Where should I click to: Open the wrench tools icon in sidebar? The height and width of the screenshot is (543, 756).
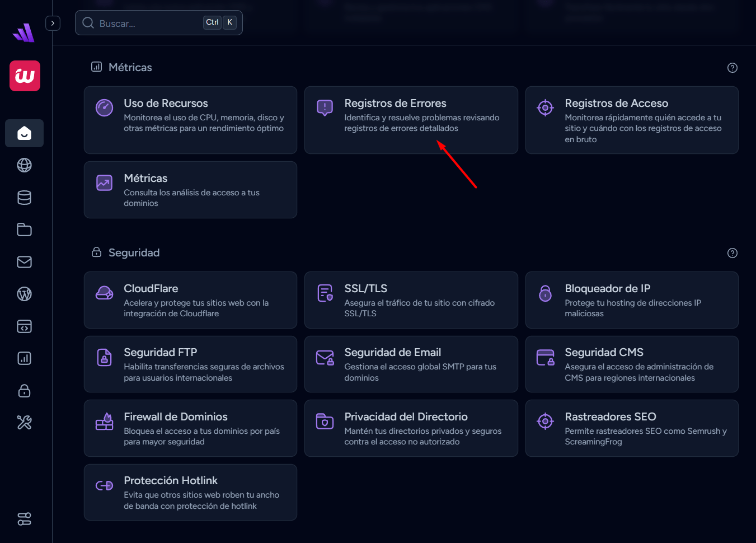click(24, 423)
